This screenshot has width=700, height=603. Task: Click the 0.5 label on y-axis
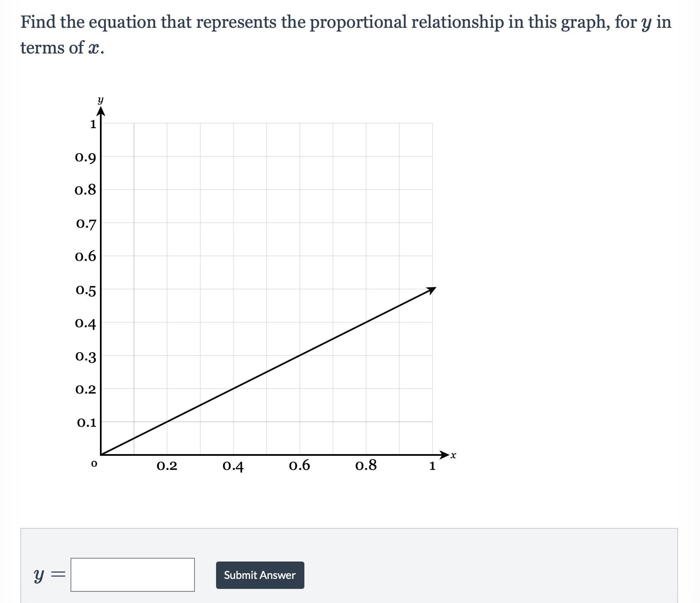coord(86,290)
